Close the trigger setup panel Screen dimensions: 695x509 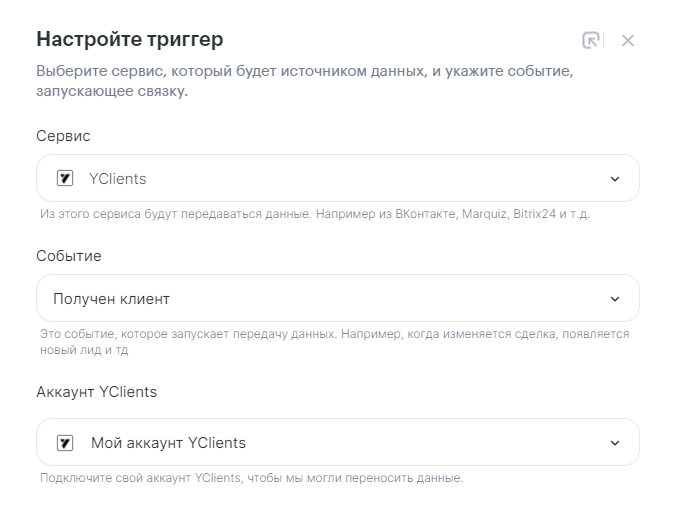click(x=628, y=40)
